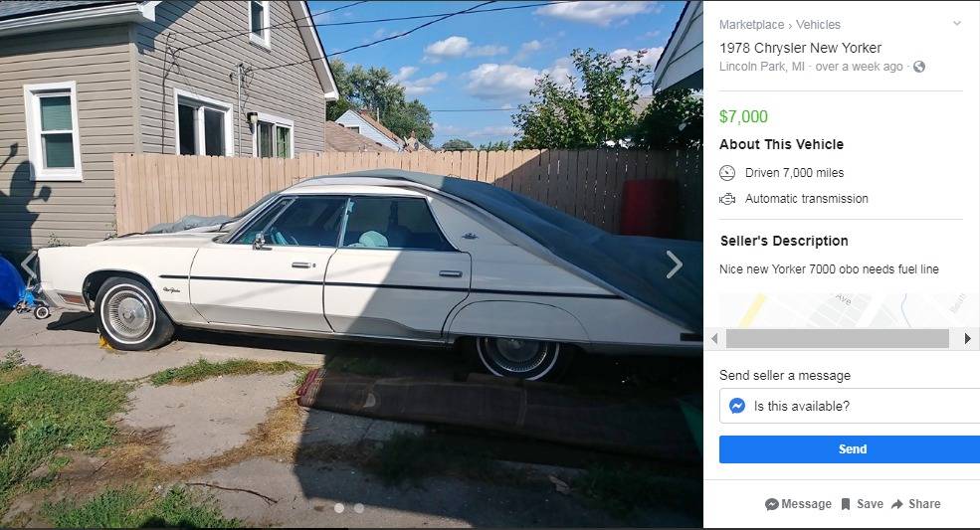Click the horizontal scrollbar thumb
Viewport: 980px width, 530px height.
838,339
